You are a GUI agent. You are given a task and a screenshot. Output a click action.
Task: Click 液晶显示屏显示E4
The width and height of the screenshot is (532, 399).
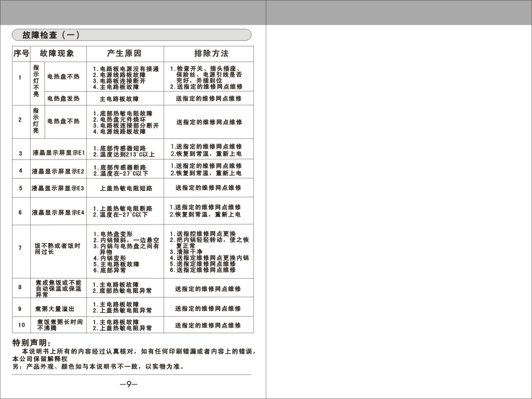click(x=58, y=212)
